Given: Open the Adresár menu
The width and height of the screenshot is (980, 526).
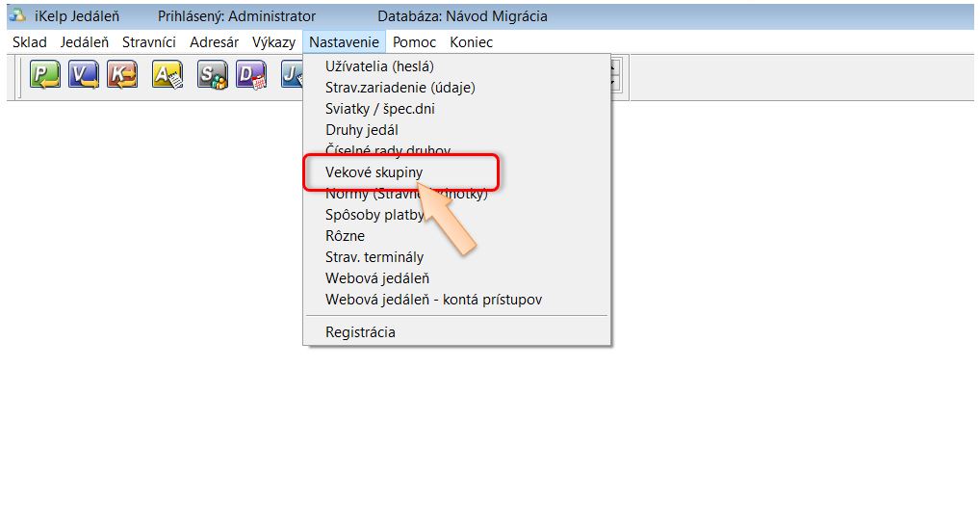Looking at the screenshot, I should 214,42.
